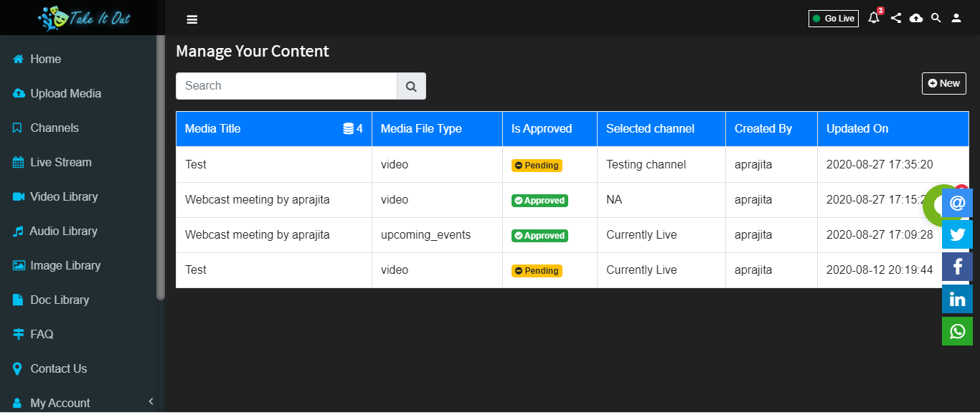Click the Take It Out logo
The image size is (980, 415).
coord(84,18)
